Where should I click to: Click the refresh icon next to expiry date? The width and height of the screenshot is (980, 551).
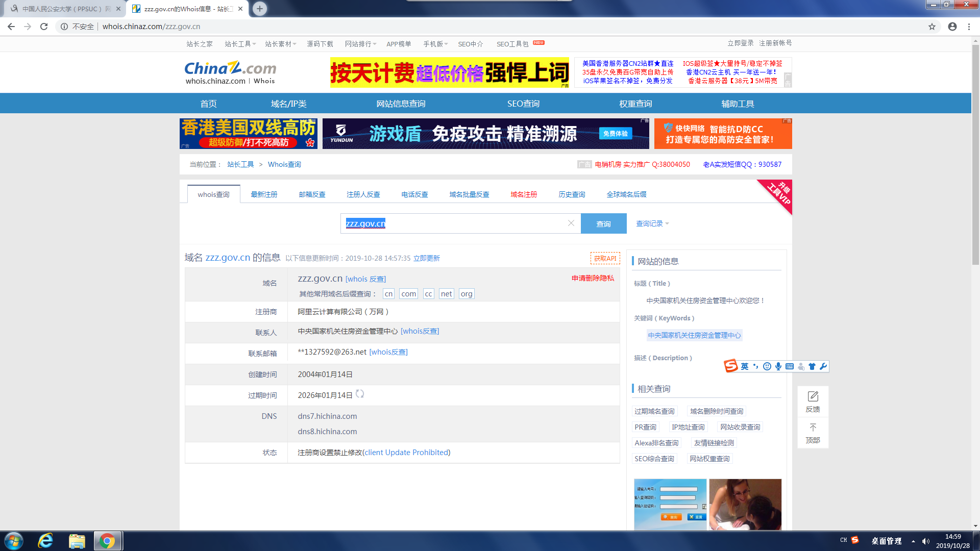coord(360,394)
